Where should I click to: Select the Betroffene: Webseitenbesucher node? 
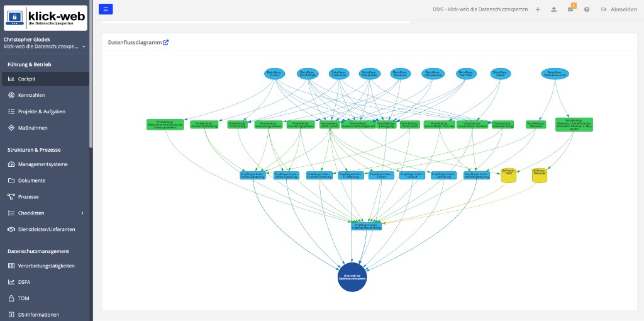coord(555,74)
